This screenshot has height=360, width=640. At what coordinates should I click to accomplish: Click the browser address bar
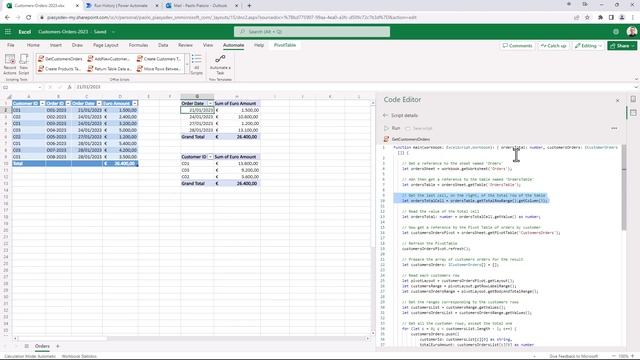click(x=306, y=17)
